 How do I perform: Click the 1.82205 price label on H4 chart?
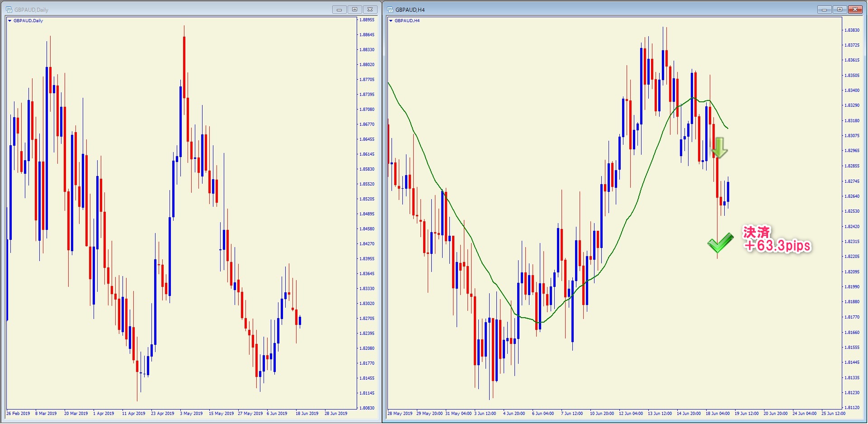click(852, 257)
